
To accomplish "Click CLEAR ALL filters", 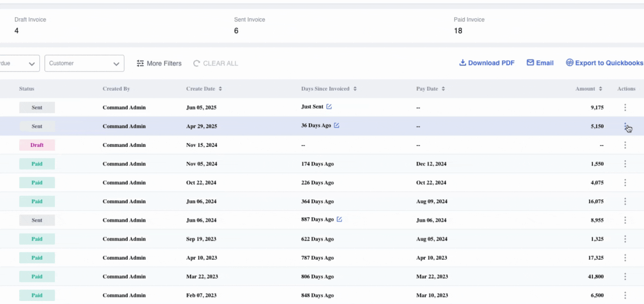I will (x=215, y=63).
